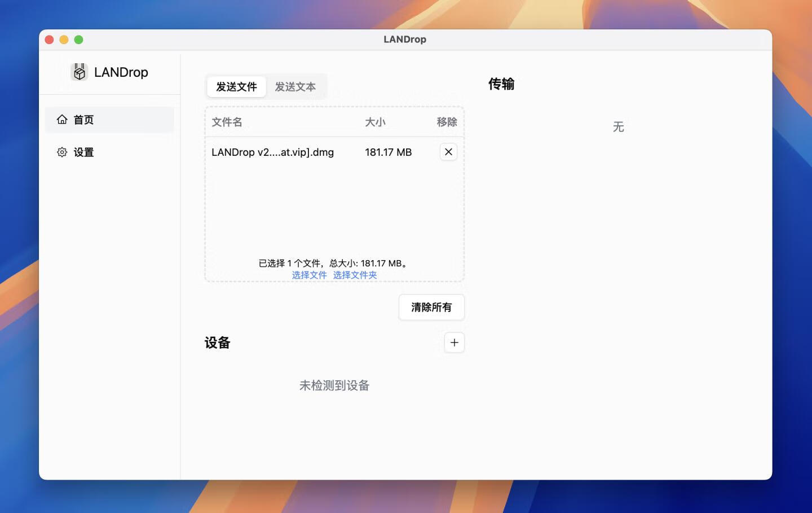The image size is (812, 513).
Task: Click the 传输 heading
Action: 501,84
